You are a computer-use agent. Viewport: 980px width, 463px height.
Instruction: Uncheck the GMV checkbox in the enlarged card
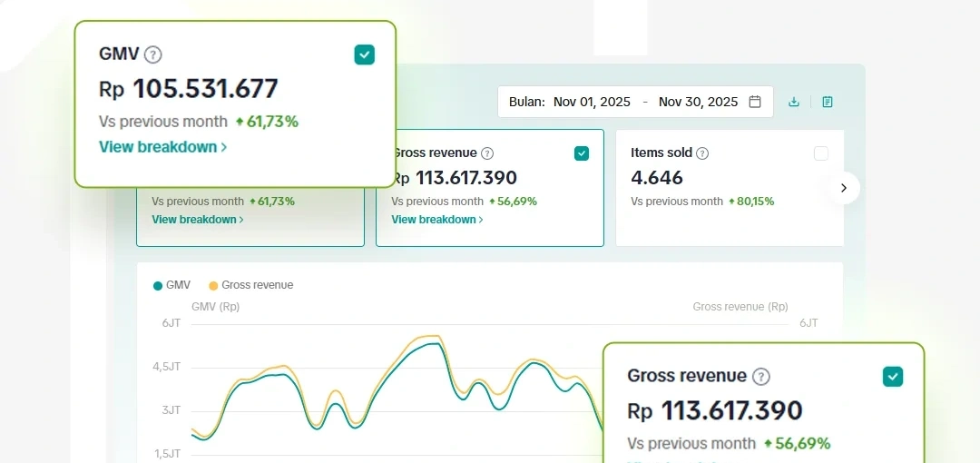click(365, 55)
